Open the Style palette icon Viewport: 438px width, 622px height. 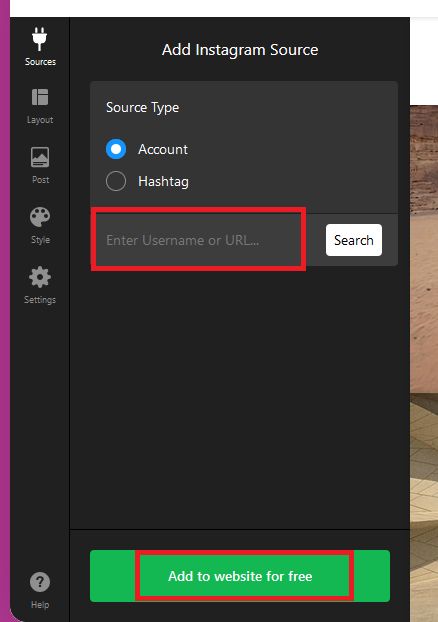[40, 217]
